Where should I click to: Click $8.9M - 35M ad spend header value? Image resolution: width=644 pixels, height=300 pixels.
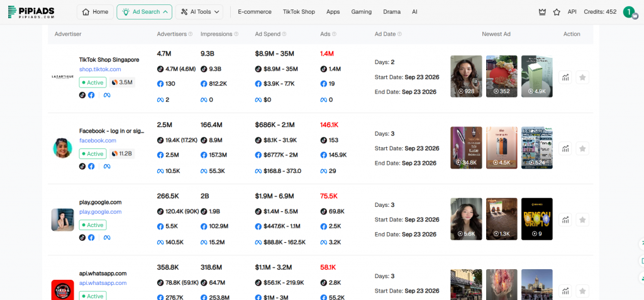pyautogui.click(x=274, y=54)
